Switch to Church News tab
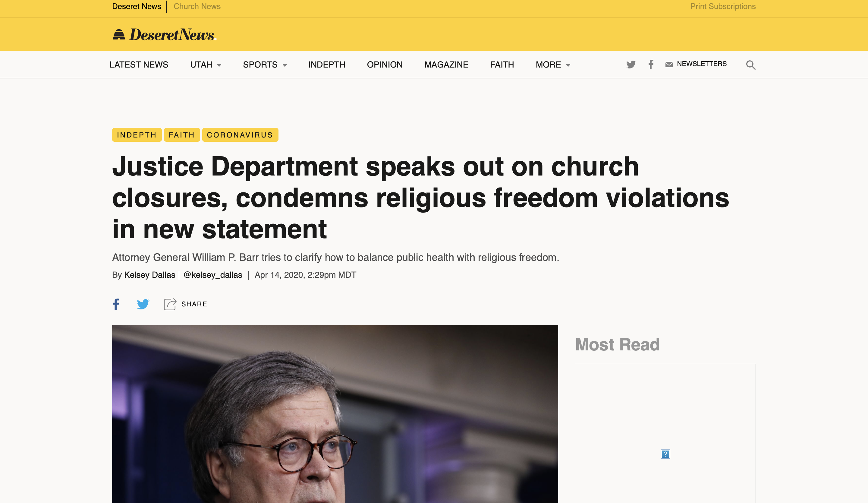This screenshot has height=503, width=868. pos(197,7)
